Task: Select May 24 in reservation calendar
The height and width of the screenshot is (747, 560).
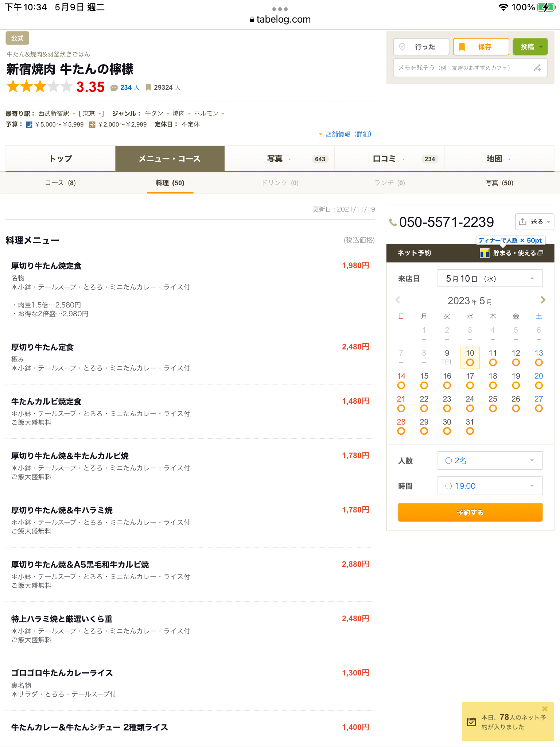Action: point(470,403)
